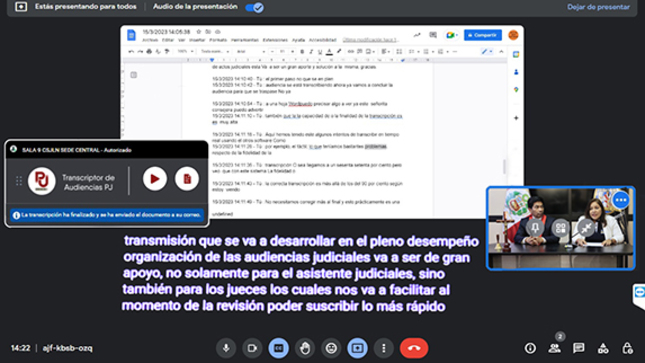Toggle the present screen button

[x=357, y=348]
